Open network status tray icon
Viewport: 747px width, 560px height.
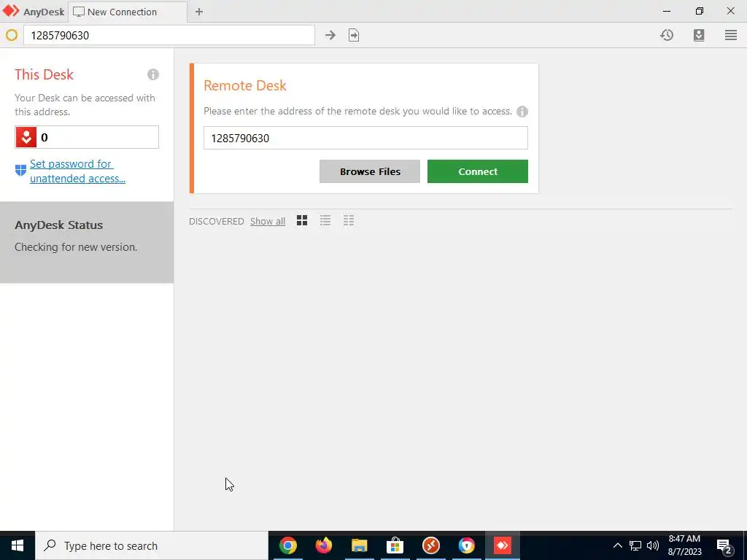point(635,545)
